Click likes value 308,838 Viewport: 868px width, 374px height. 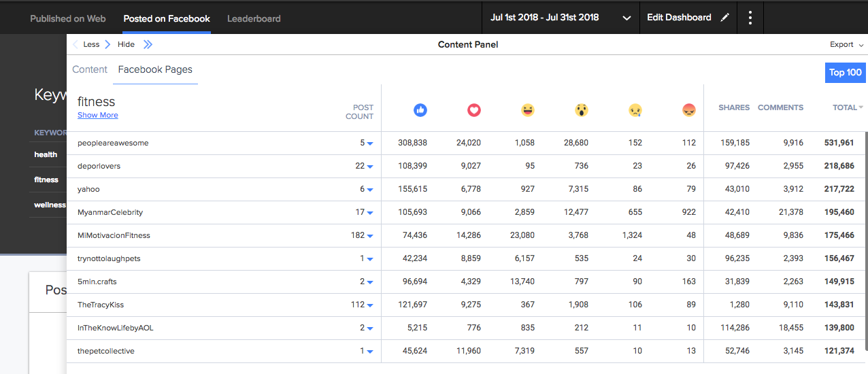(413, 143)
